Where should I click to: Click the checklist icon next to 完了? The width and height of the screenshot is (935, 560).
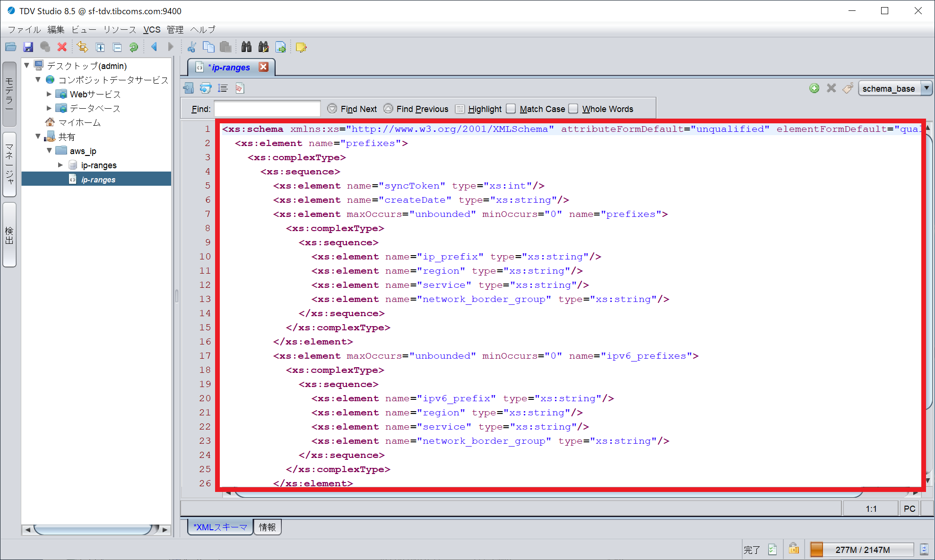pyautogui.click(x=772, y=549)
